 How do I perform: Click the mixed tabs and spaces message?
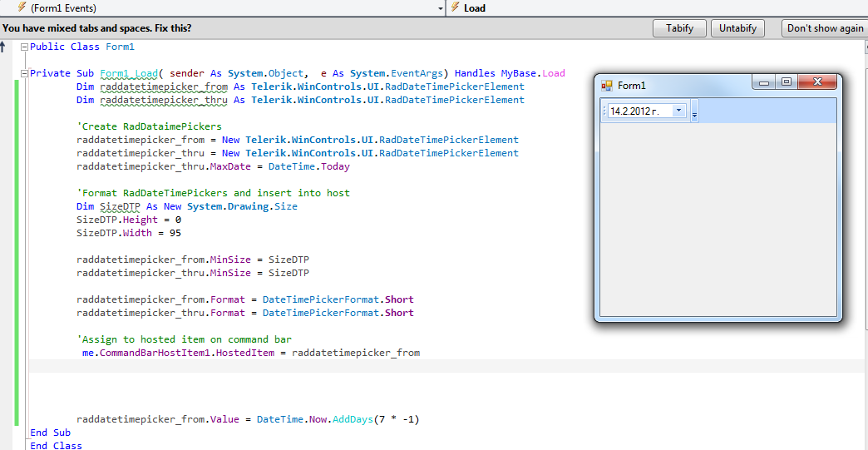[x=97, y=28]
